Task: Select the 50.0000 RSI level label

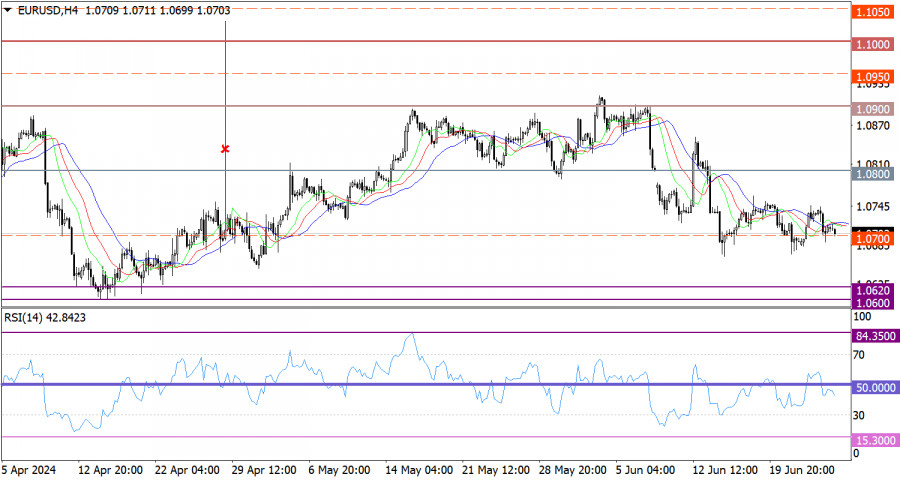Action: [875, 388]
